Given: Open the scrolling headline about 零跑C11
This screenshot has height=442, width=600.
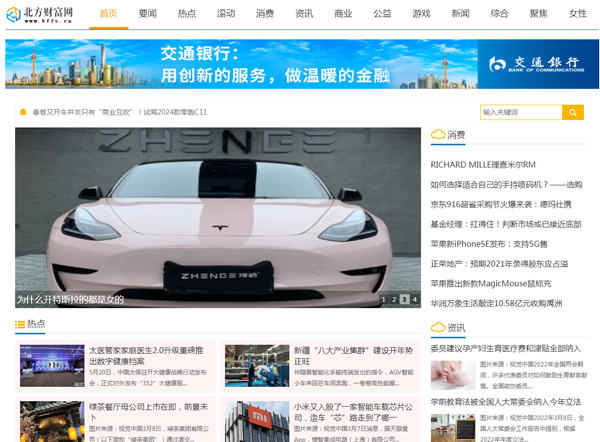Looking at the screenshot, I should coord(120,112).
